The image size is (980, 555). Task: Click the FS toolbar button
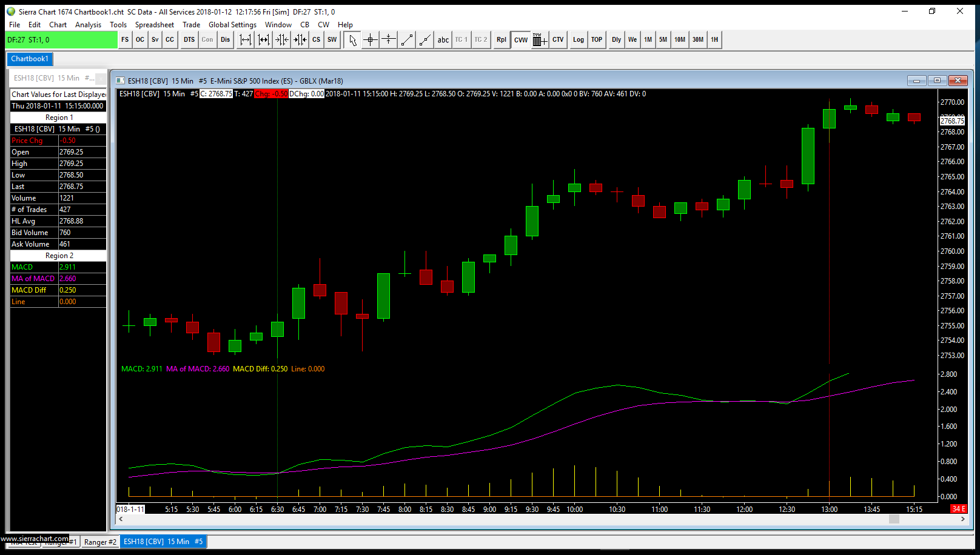click(125, 40)
